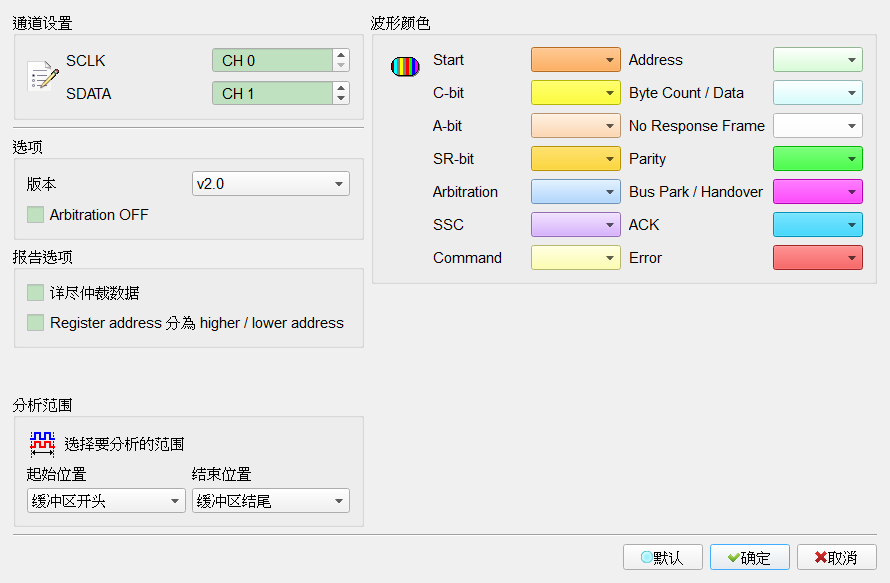Decrease the SCLK channel with down arrow
The height and width of the screenshot is (583, 890).
[341, 65]
